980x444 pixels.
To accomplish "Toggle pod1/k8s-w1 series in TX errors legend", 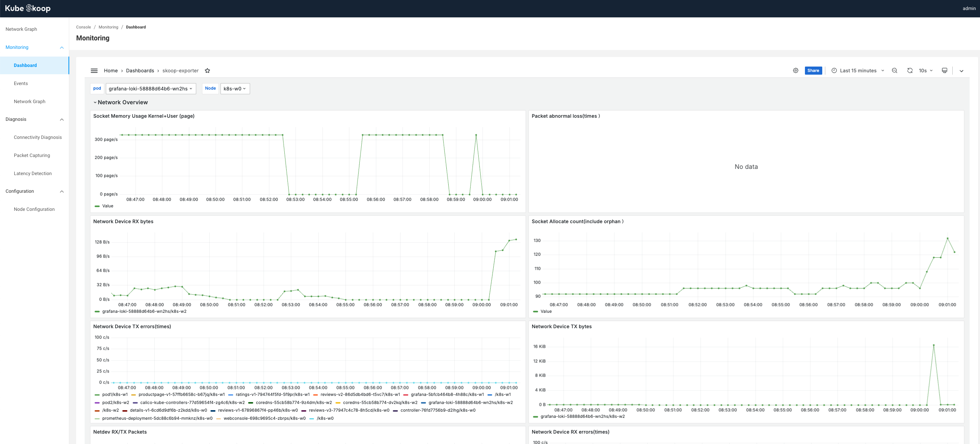I will 115,394.
